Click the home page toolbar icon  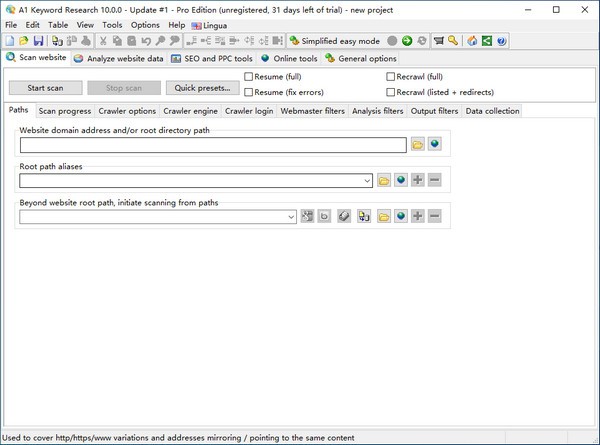tap(472, 41)
